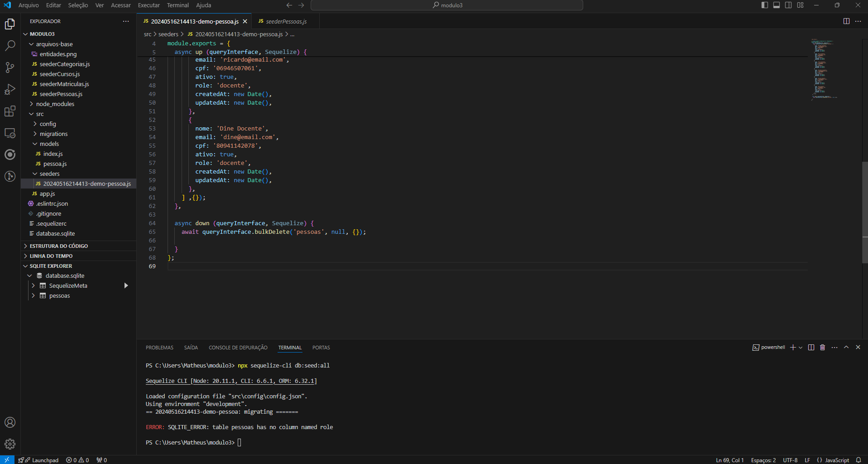This screenshot has height=464, width=868.
Task: Kill the terminal with trash icon
Action: [x=823, y=348]
